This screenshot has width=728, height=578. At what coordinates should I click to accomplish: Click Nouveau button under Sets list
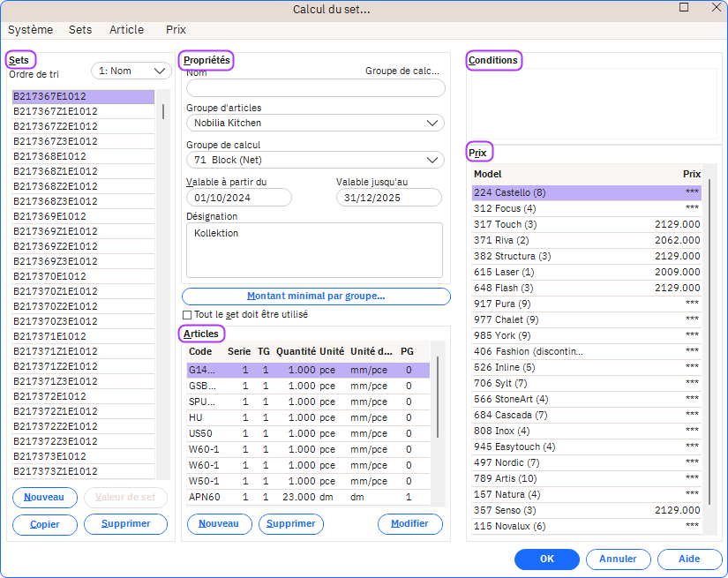coord(44,497)
